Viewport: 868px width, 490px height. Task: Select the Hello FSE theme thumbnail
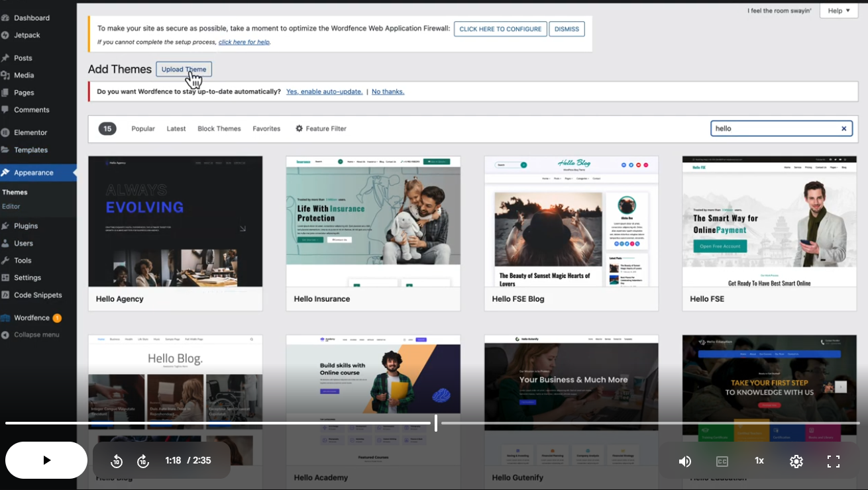(769, 221)
